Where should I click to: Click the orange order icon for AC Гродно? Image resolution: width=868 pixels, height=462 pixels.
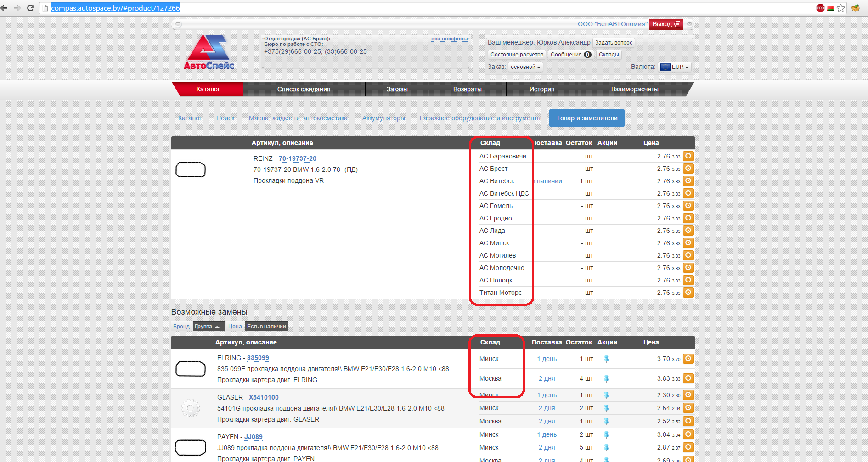pyautogui.click(x=688, y=218)
